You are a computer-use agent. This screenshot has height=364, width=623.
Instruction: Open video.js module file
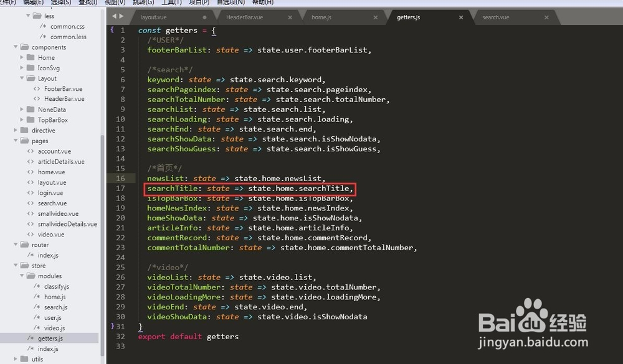pyautogui.click(x=54, y=328)
